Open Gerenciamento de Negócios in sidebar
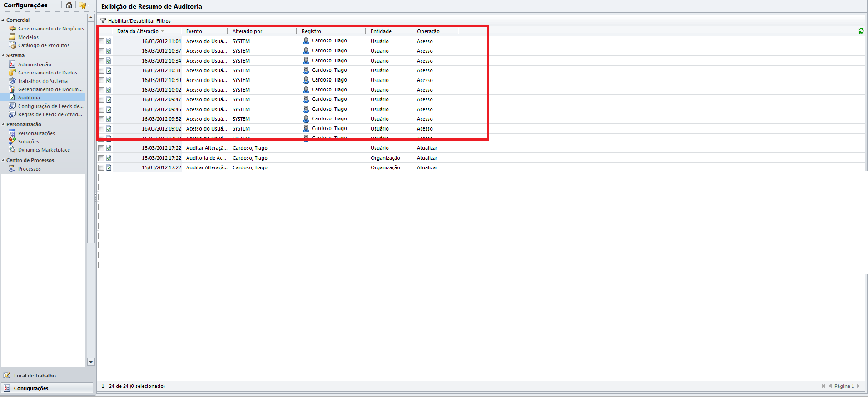 pos(50,29)
